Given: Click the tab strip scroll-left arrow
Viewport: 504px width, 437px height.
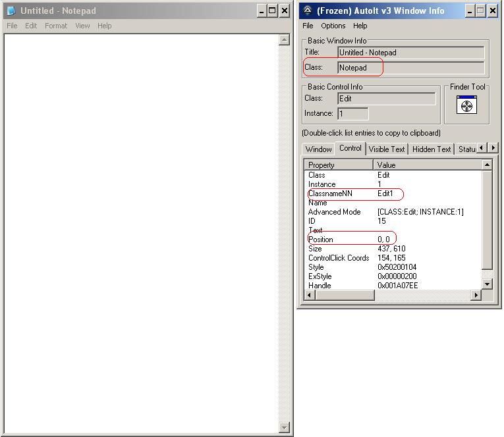Looking at the screenshot, I should (482, 148).
